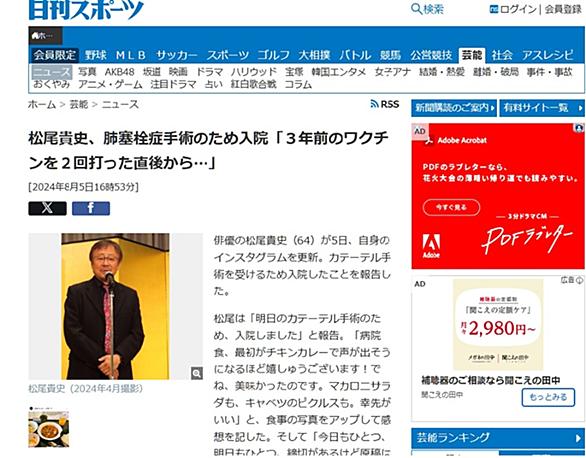586x458 pixels.
Task: Expand 有料サイト一覧 arrow button
Action: [542, 108]
